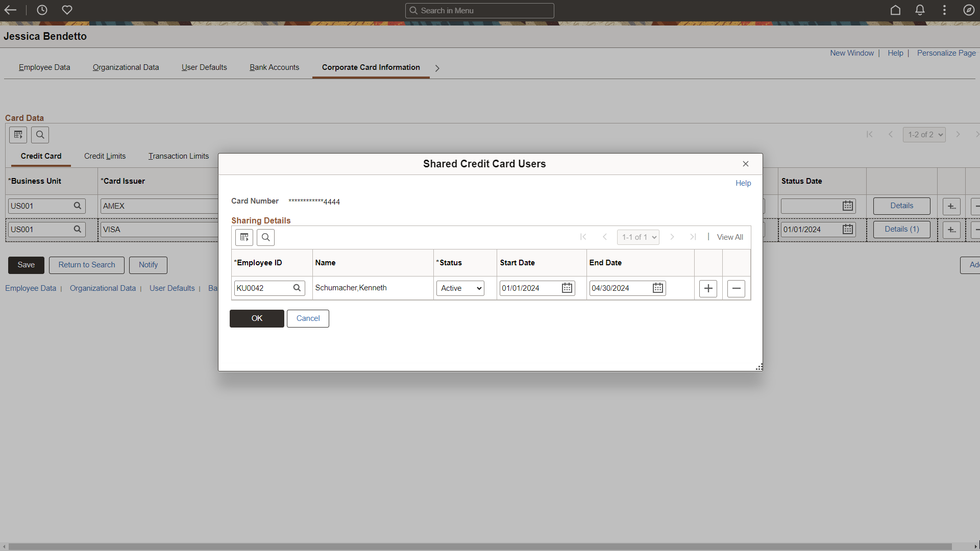Click the lookup search icon for Employee ID
980x551 pixels.
click(x=297, y=288)
